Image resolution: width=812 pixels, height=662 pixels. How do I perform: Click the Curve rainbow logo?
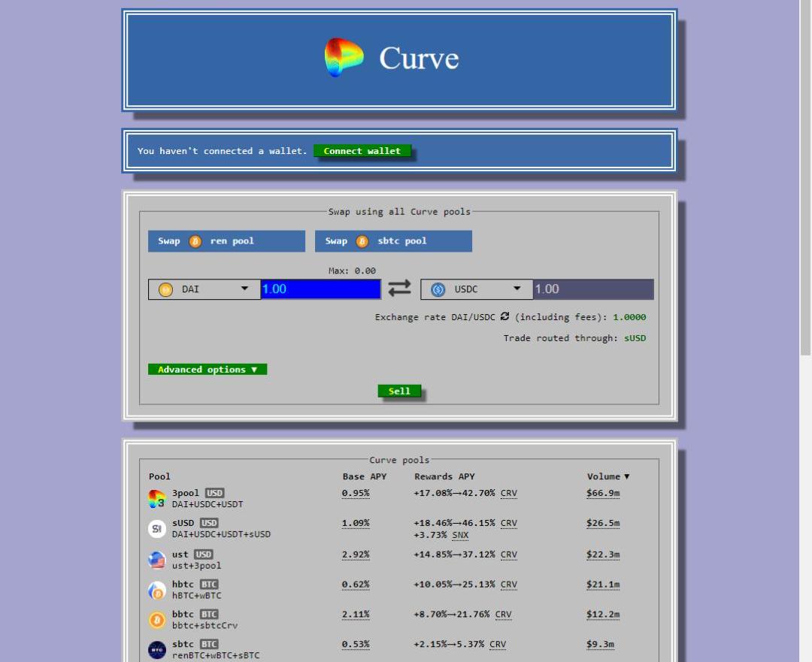(x=344, y=58)
